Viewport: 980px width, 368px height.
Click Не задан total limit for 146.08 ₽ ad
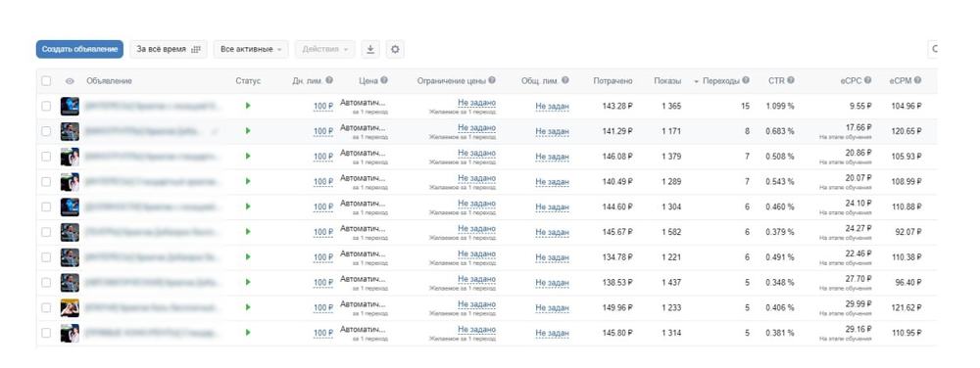click(552, 157)
